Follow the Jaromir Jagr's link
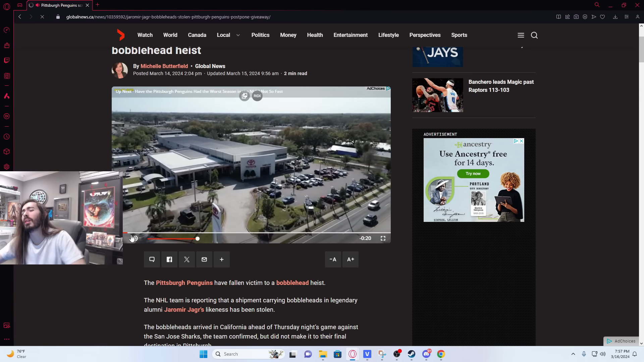644x362 pixels. (184, 310)
